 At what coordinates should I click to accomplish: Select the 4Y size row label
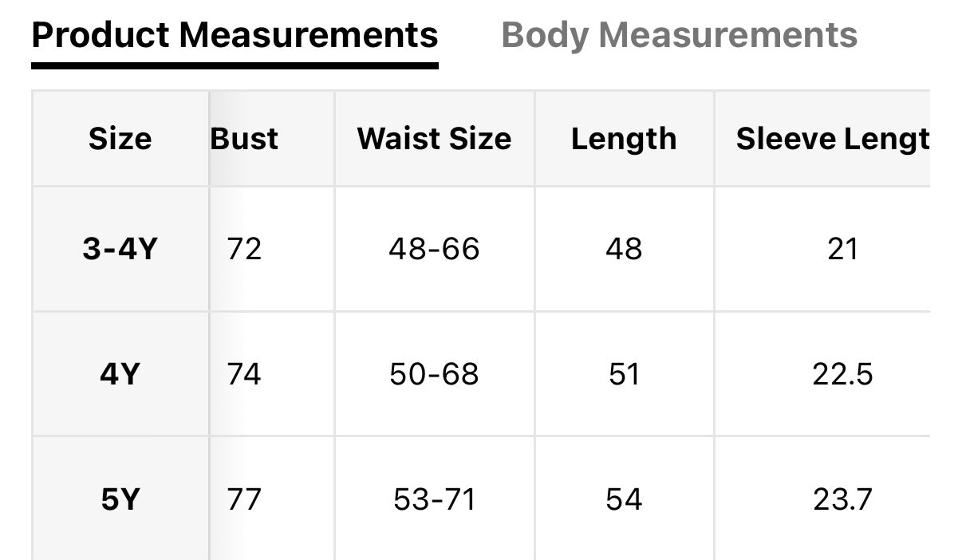click(120, 373)
